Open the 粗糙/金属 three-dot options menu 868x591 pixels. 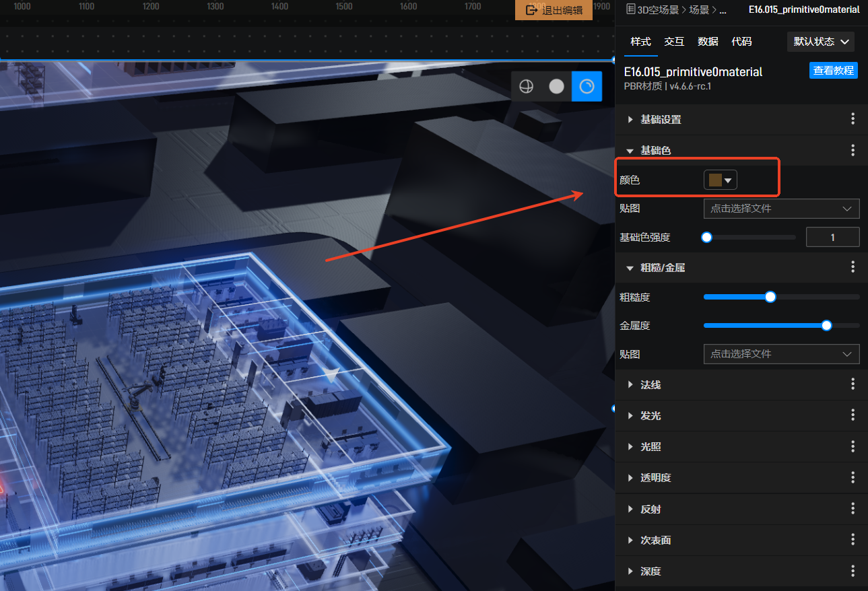(x=853, y=267)
